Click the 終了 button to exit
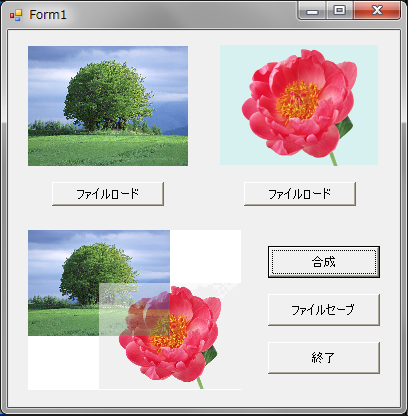This screenshot has width=408, height=416. [x=324, y=358]
